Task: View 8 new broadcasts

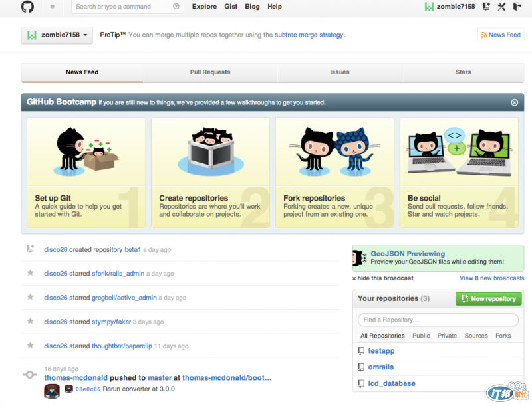Action: point(491,278)
